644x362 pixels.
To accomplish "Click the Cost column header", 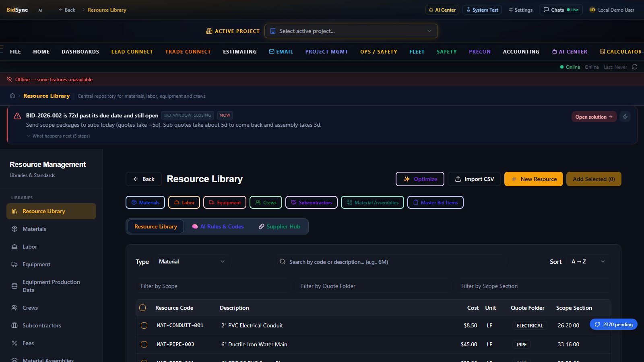I will point(473,308).
